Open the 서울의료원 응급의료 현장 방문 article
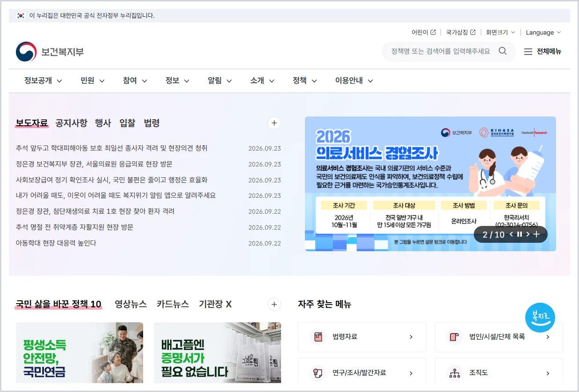 coord(94,164)
